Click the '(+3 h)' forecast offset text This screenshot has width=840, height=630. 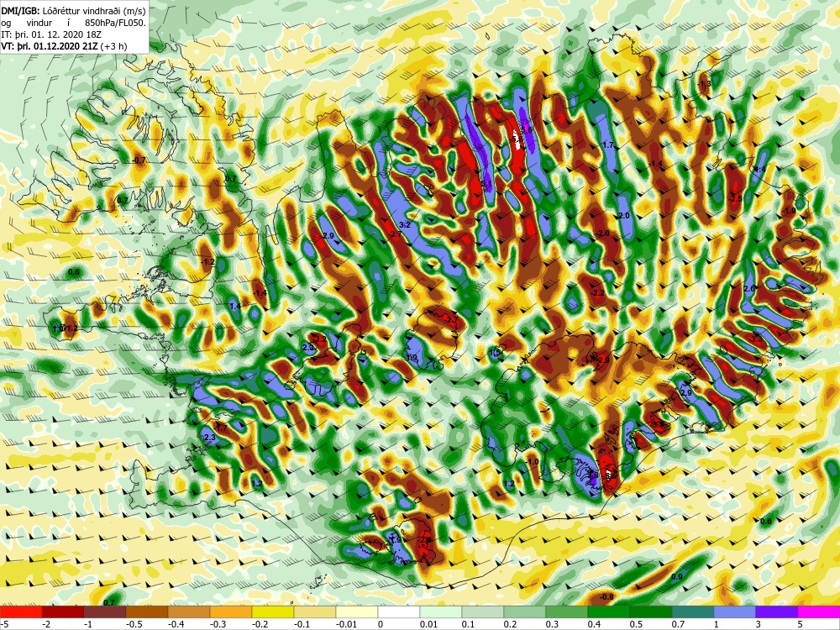click(113, 46)
